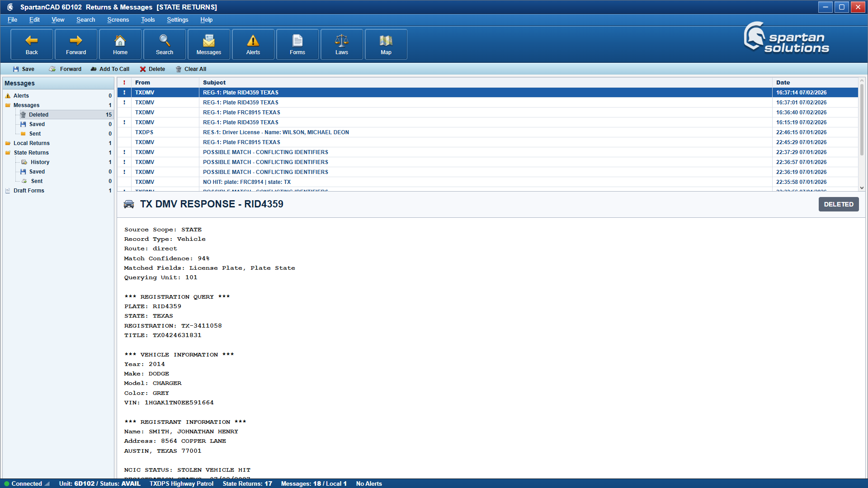The width and height of the screenshot is (868, 488).
Task: Select TXDPS Driver License WILSON message
Action: tap(488, 132)
